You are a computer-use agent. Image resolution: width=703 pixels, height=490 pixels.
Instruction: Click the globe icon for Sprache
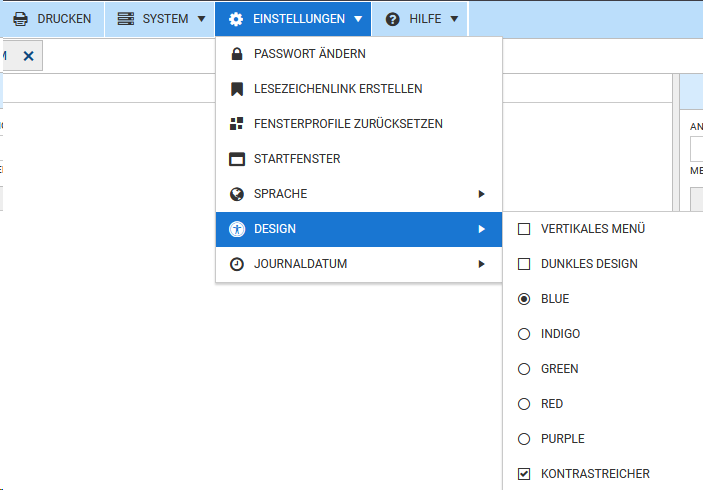coord(237,194)
